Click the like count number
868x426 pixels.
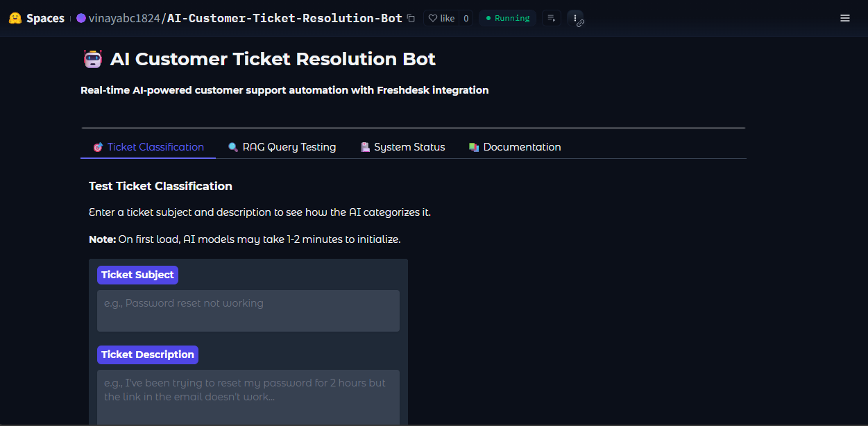466,19
